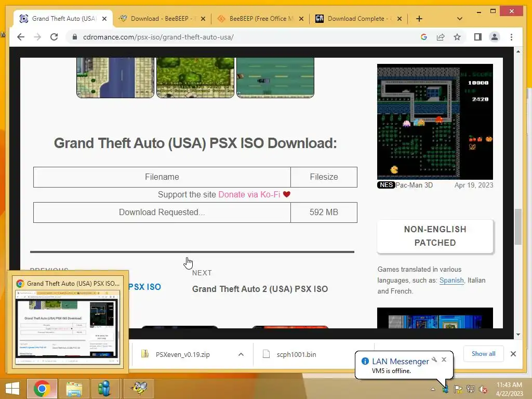532x399 pixels.
Task: Click the padlock site info icon
Action: (75, 37)
